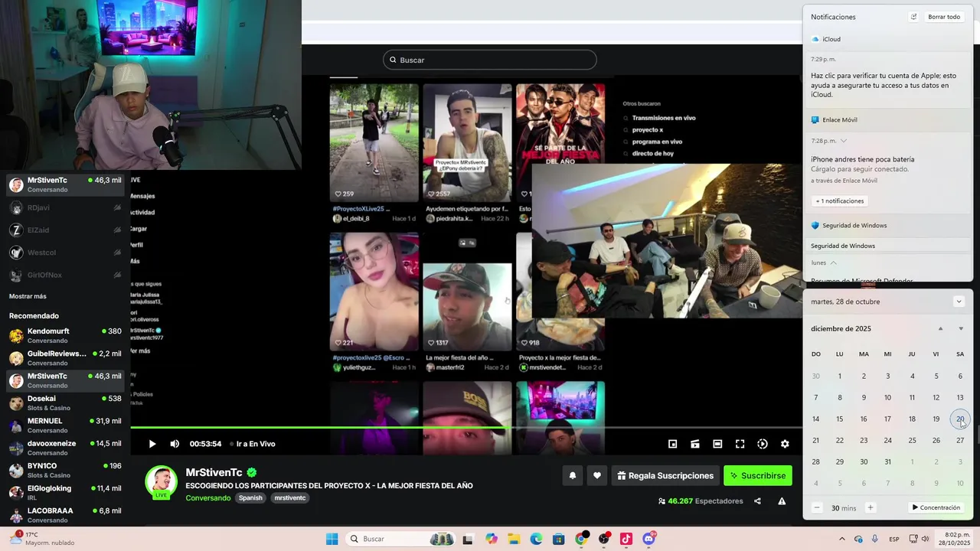Click the Buscar search field in the stream
The height and width of the screenshot is (551, 980).
pyautogui.click(x=490, y=60)
